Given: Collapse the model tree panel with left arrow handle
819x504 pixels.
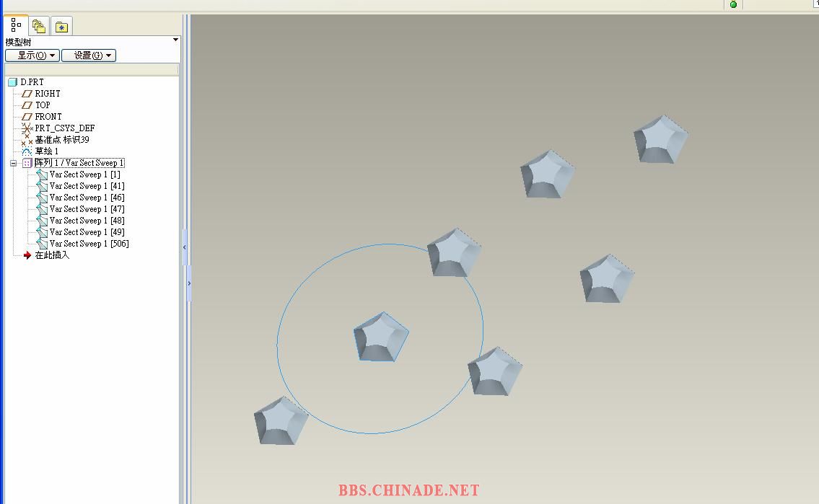Looking at the screenshot, I should [185, 247].
